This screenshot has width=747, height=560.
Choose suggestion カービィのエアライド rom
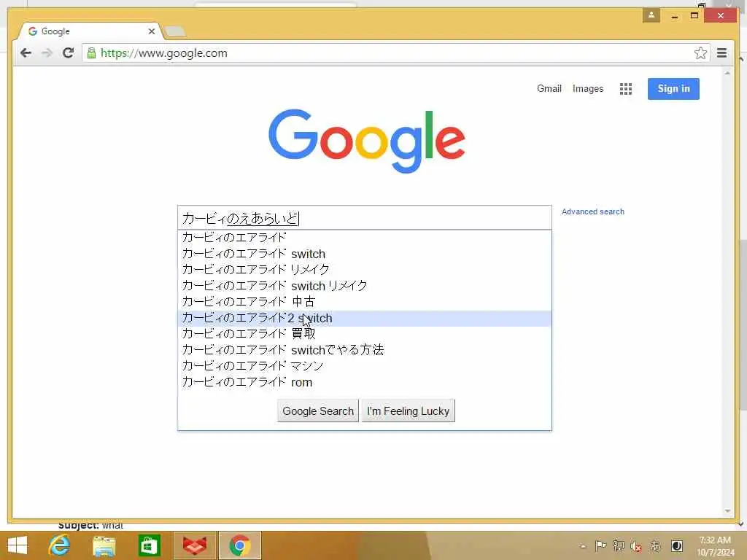365,382
